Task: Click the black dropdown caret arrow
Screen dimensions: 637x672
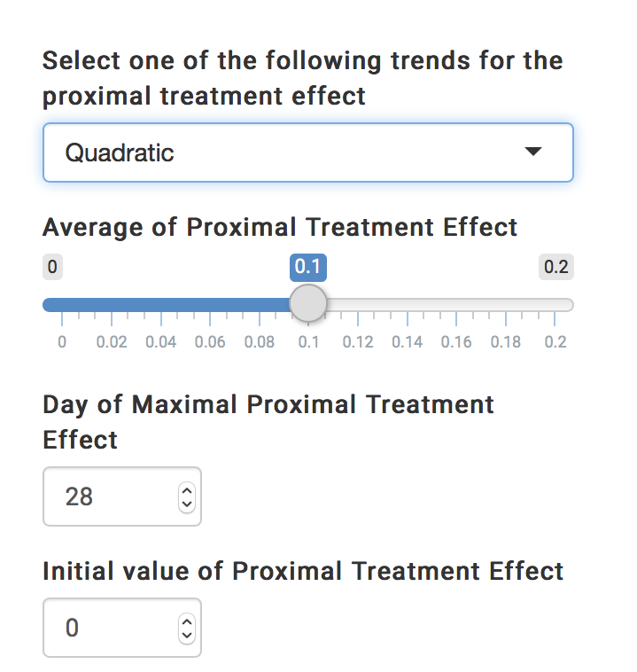Action: [532, 152]
